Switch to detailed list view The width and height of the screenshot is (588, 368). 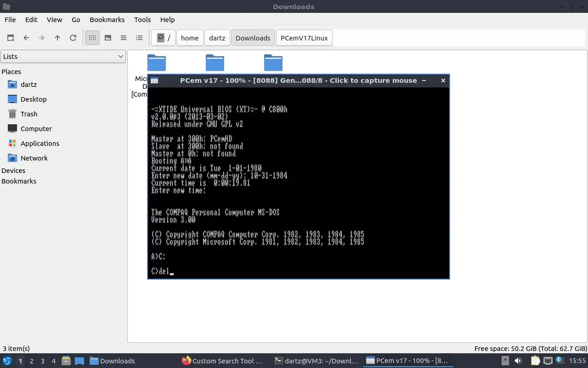coord(139,38)
